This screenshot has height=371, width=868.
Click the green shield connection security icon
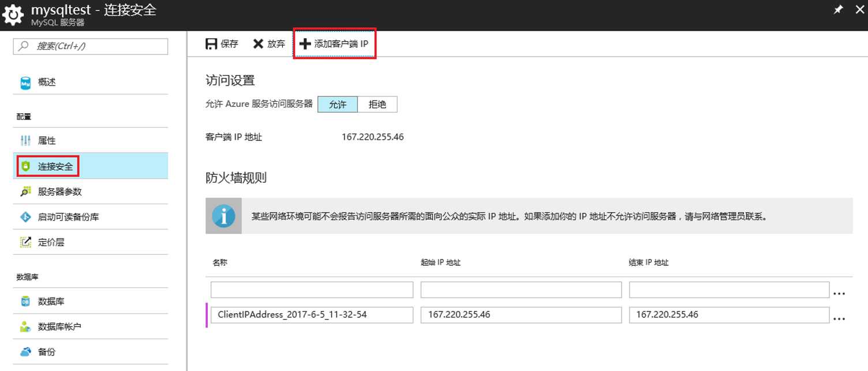(25, 166)
